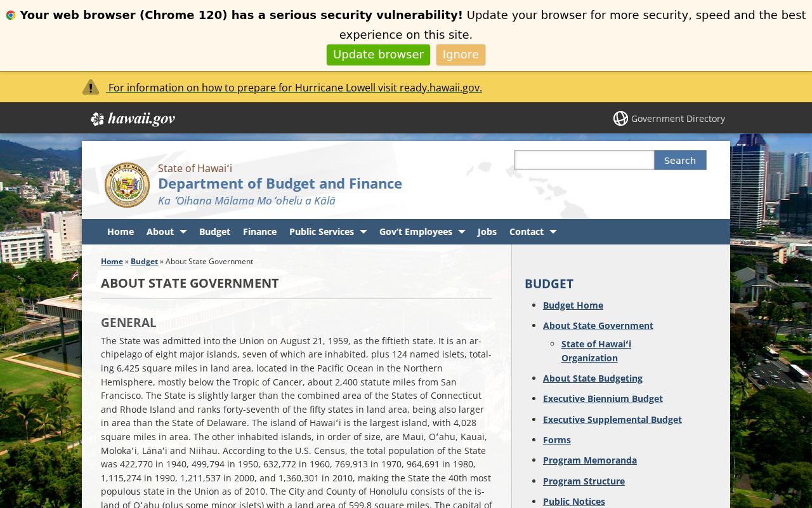Click the Update browser button
Viewport: 812px width, 508px height.
[x=378, y=55]
